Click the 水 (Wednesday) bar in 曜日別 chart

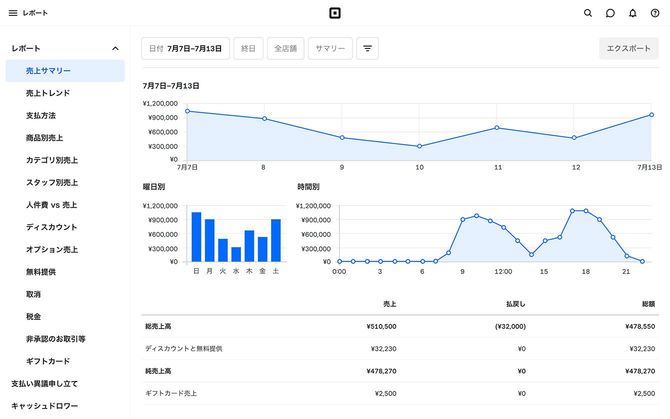236,254
